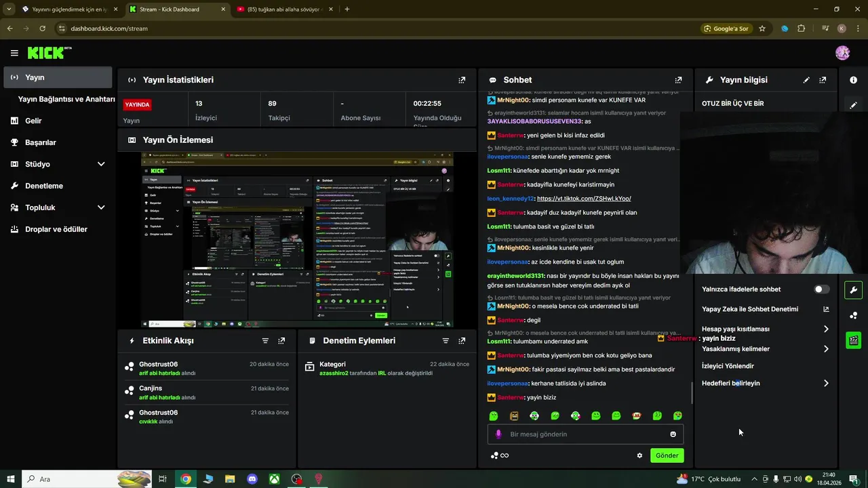The image size is (868, 488).
Task: Open the weather widget 17°C Çok bulutlu
Action: tap(708, 479)
